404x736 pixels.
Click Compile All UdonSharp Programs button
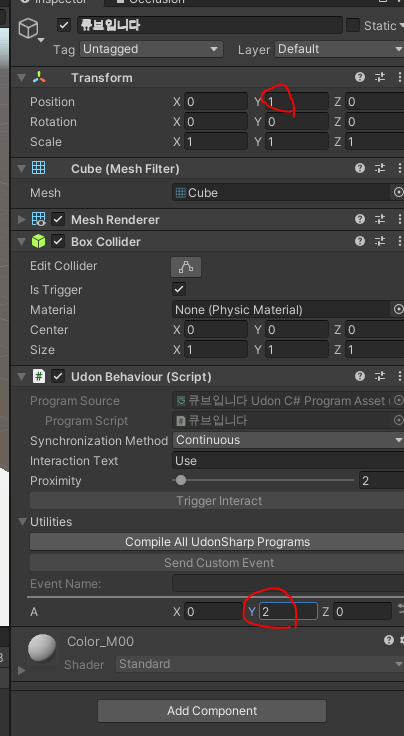coord(217,542)
